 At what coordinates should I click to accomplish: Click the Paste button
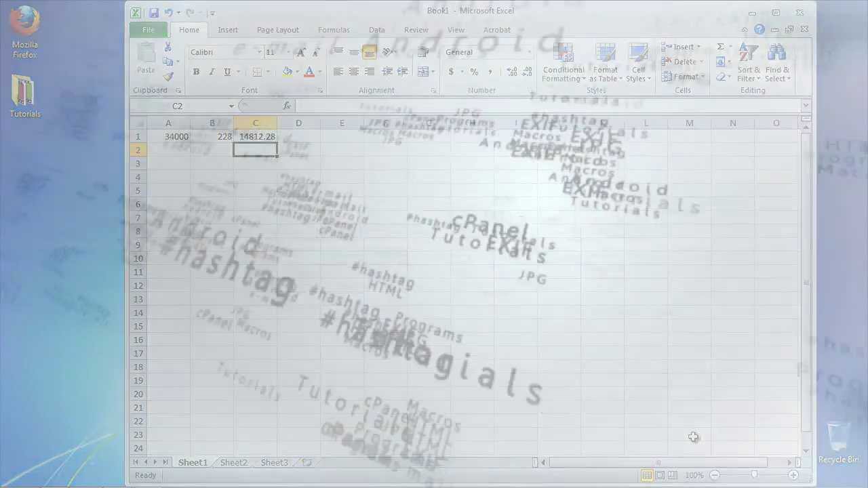pyautogui.click(x=146, y=60)
